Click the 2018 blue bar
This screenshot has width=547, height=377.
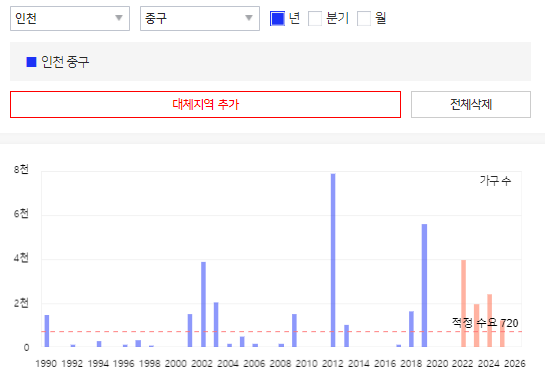click(x=411, y=329)
